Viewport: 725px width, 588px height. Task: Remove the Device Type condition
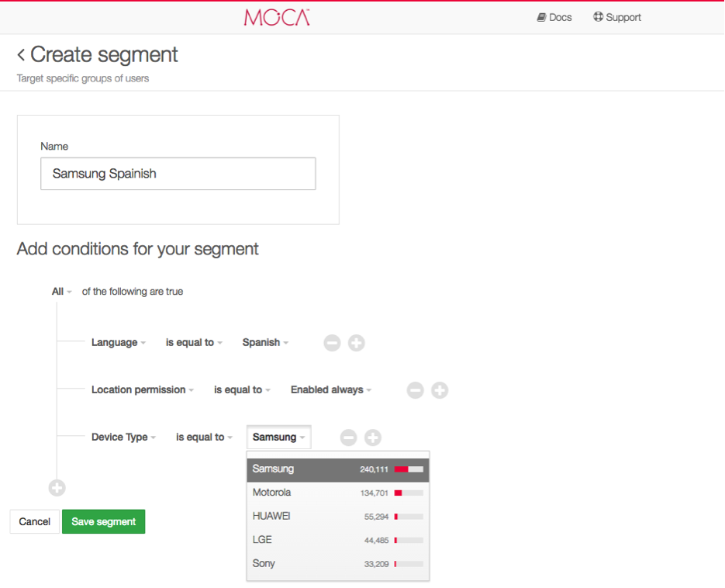pyautogui.click(x=349, y=438)
